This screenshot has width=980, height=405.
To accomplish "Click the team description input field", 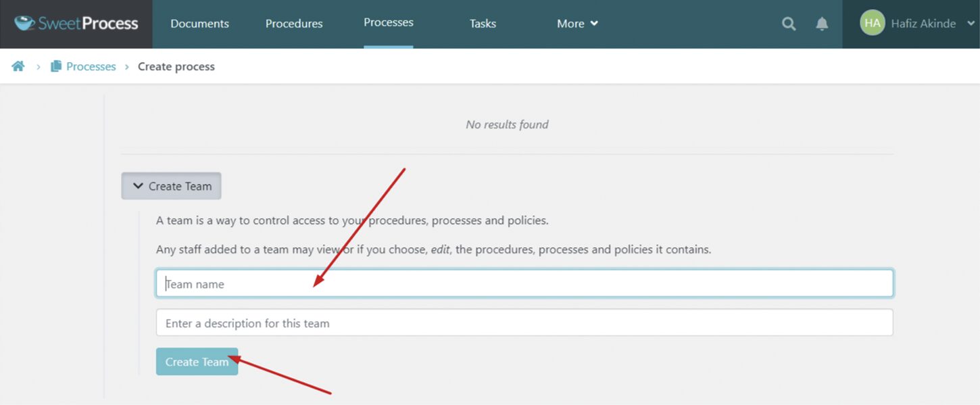I will pyautogui.click(x=524, y=323).
